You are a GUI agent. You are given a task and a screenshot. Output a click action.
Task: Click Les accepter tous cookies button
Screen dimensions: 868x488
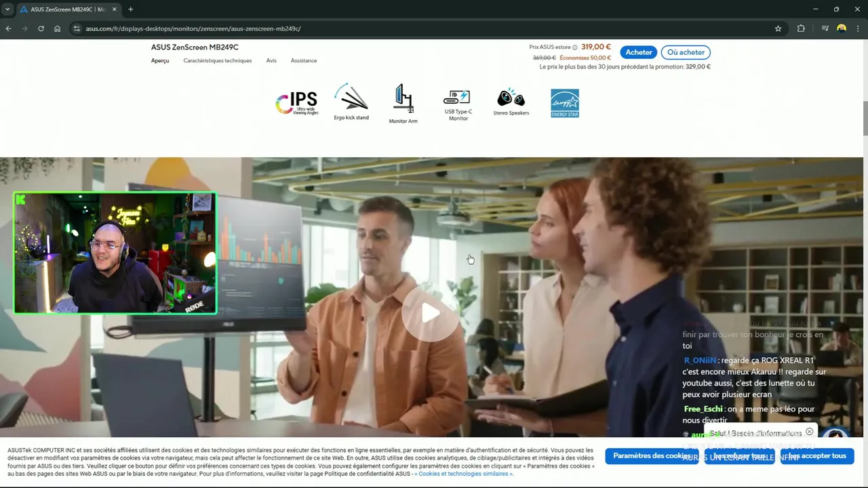pyautogui.click(x=817, y=456)
